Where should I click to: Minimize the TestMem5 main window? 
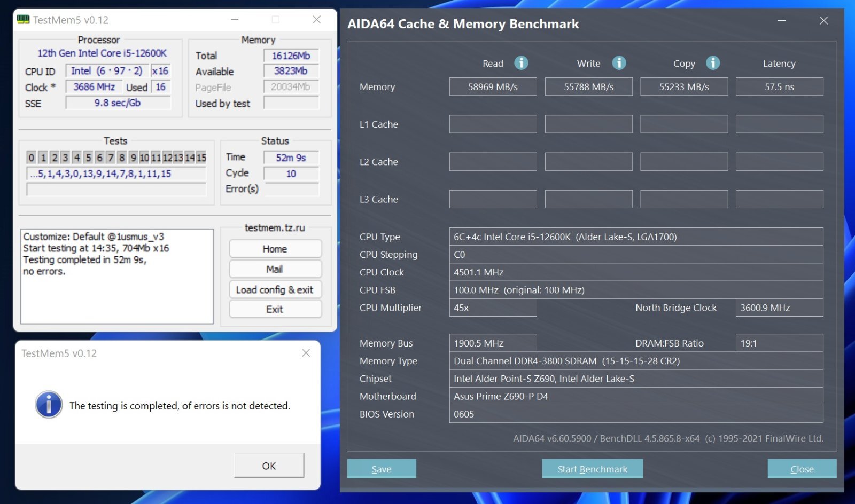pos(235,20)
